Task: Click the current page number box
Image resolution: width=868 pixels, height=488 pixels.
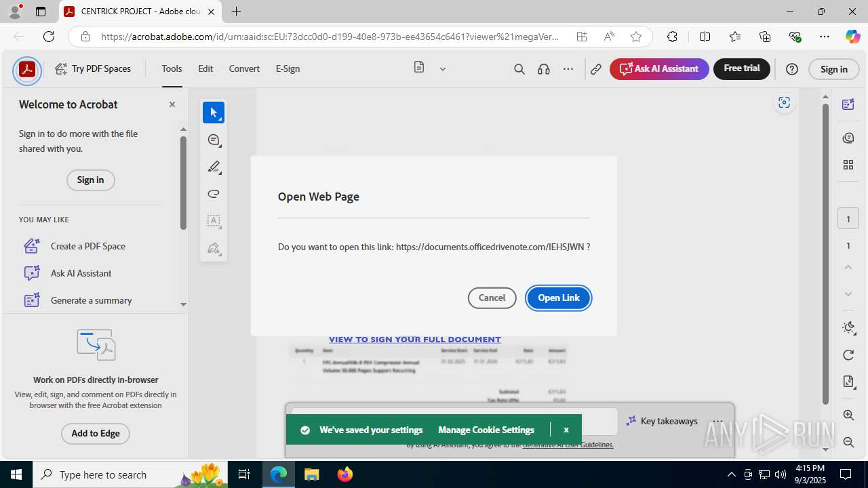Action: click(848, 219)
